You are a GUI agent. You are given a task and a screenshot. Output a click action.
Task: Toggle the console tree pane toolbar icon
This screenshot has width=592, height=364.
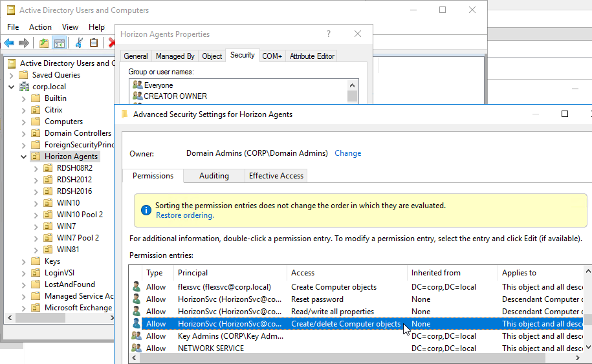click(60, 43)
